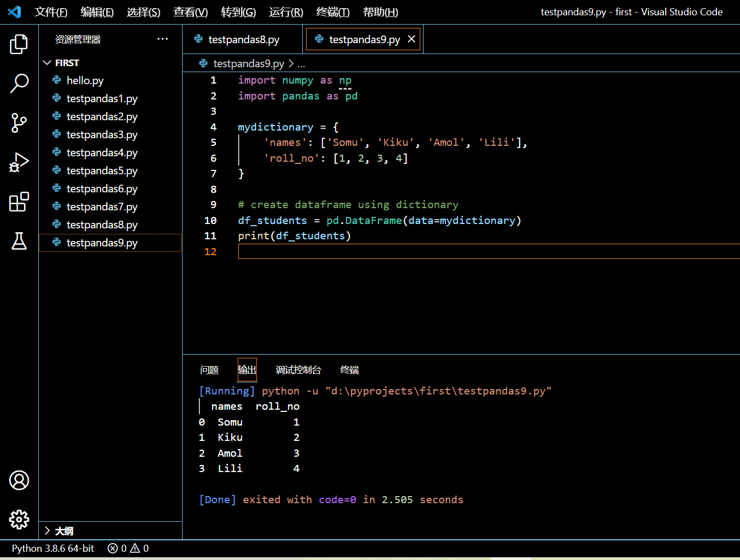Viewport: 740px width, 560px height.
Task: Open the Testing flask icon
Action: 19,241
